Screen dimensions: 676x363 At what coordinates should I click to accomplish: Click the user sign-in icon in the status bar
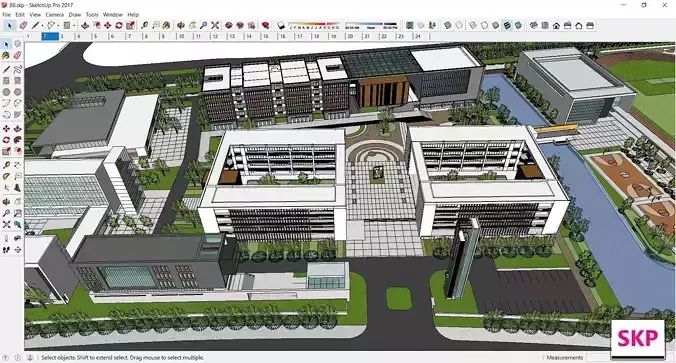click(30, 357)
